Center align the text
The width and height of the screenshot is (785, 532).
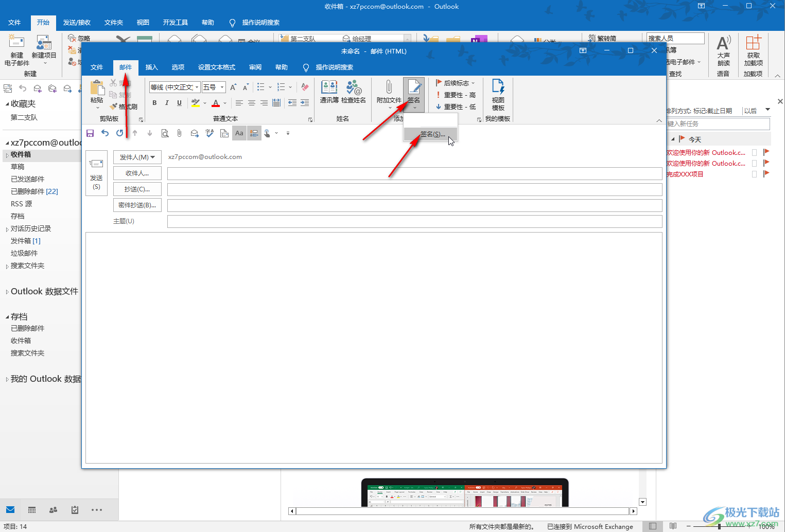[x=252, y=103]
